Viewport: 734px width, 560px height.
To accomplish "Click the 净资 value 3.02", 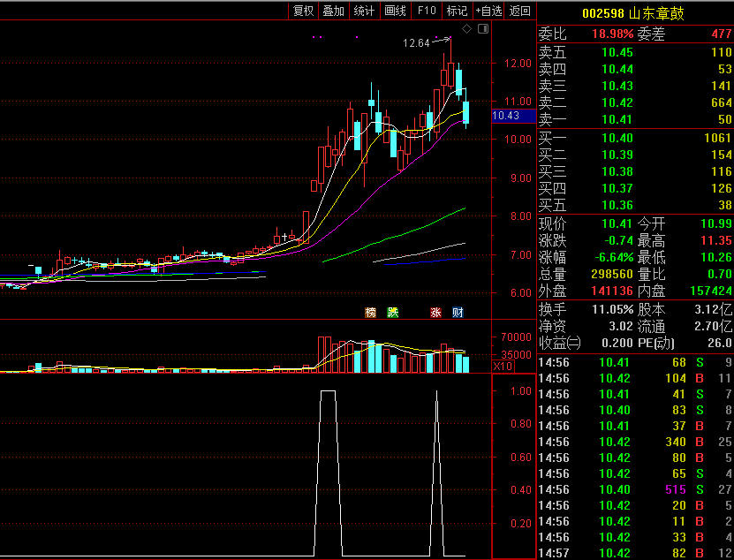I will (x=619, y=327).
